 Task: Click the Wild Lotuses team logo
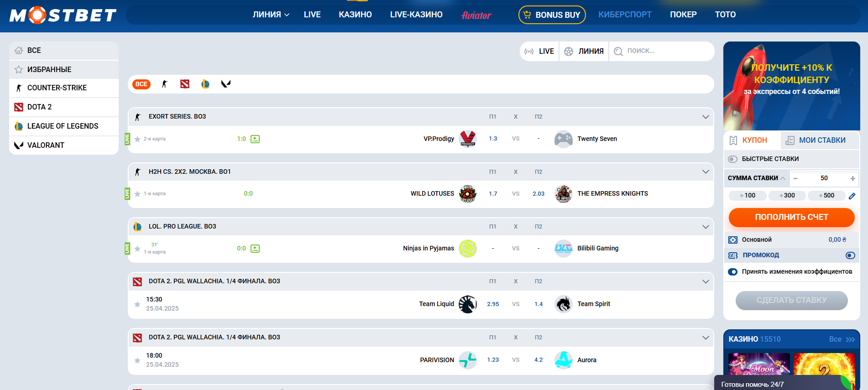468,193
